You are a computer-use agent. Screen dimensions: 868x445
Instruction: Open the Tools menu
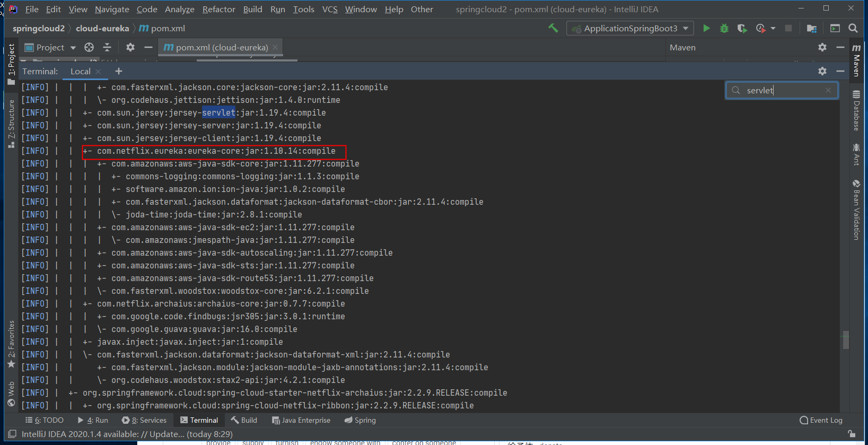click(x=303, y=9)
